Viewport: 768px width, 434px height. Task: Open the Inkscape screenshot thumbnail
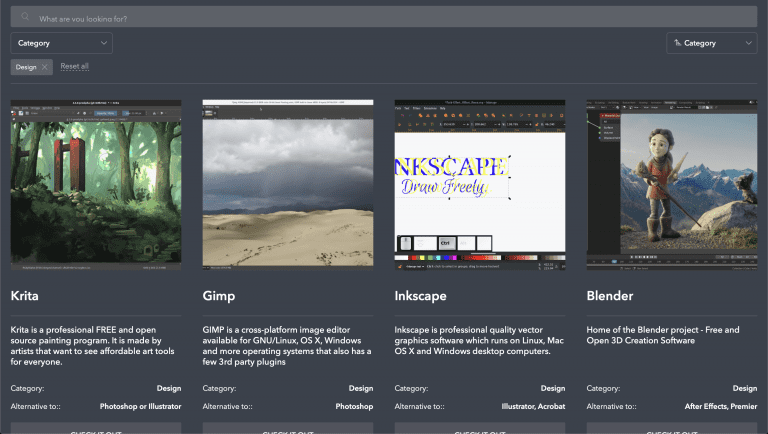[x=480, y=185]
